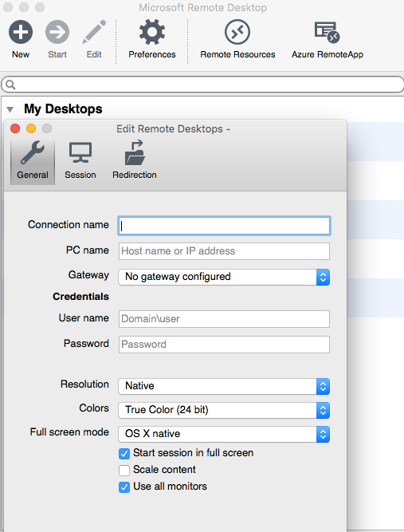Click the New desktop plus icon
This screenshot has height=532, width=404.
[x=21, y=32]
